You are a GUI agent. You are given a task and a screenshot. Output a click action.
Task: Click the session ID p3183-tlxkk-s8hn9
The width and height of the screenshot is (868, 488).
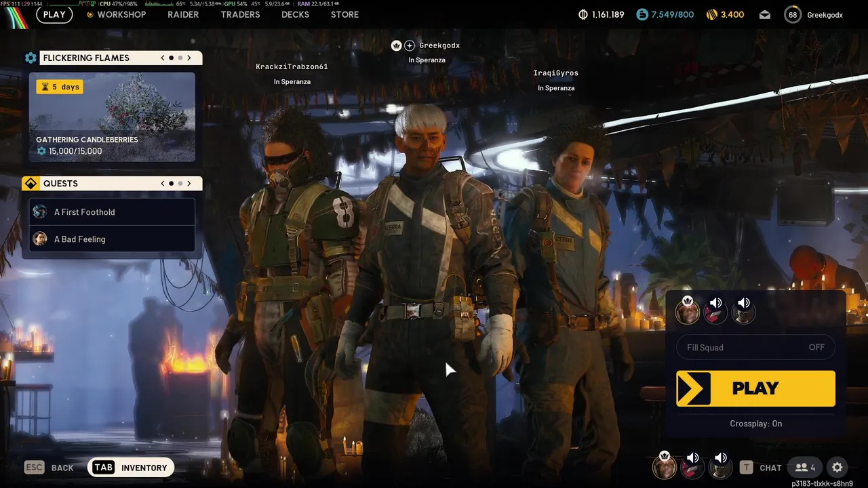(x=822, y=484)
